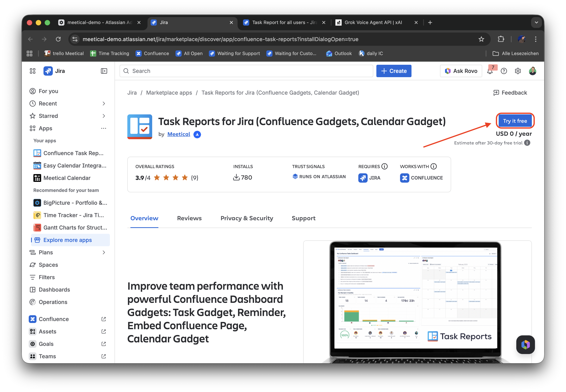The width and height of the screenshot is (566, 392).
Task: Open the Apps more actions menu
Action: [103, 128]
